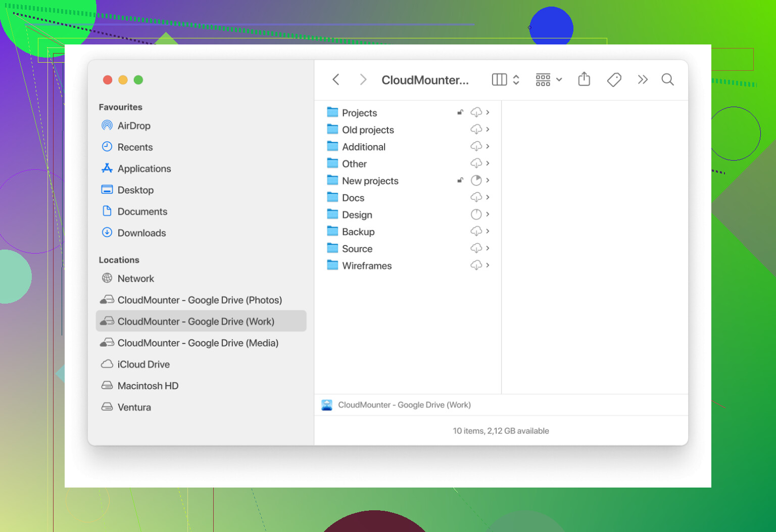Expand hidden toolbar items with double chevron

tap(642, 79)
